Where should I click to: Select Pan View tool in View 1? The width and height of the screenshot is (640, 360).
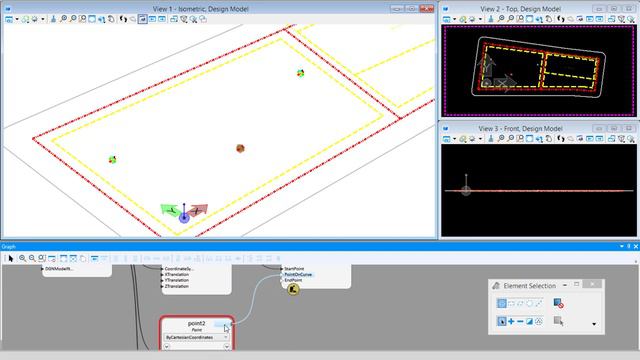[111, 19]
